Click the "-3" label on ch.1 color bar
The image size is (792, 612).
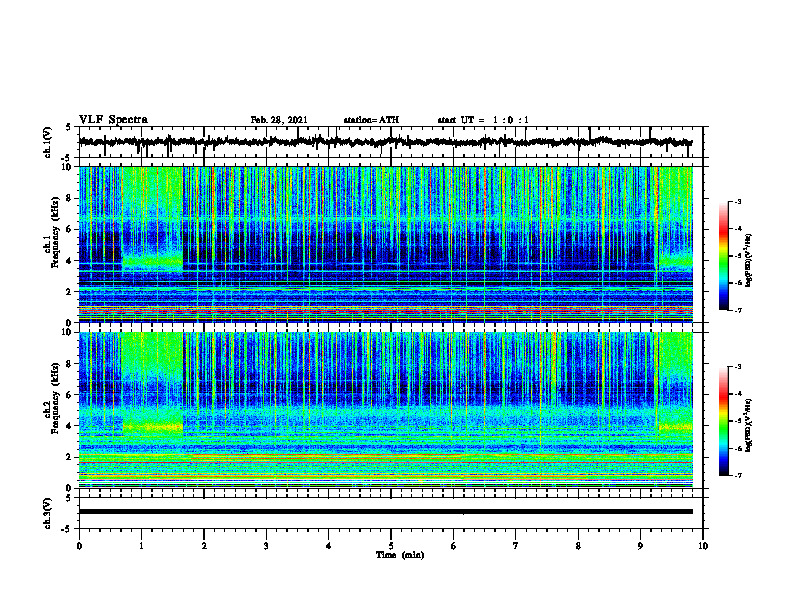pyautogui.click(x=738, y=202)
